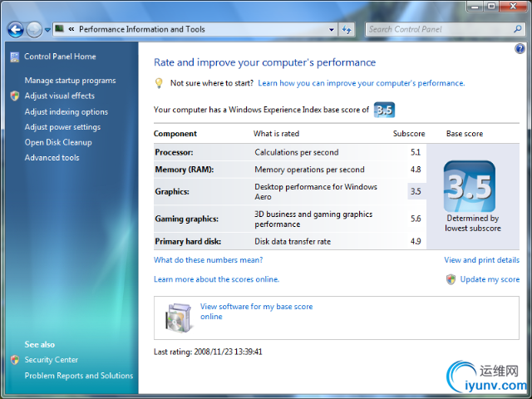The height and width of the screenshot is (399, 532).
Task: Click shield icon beside Update my score
Action: click(451, 279)
